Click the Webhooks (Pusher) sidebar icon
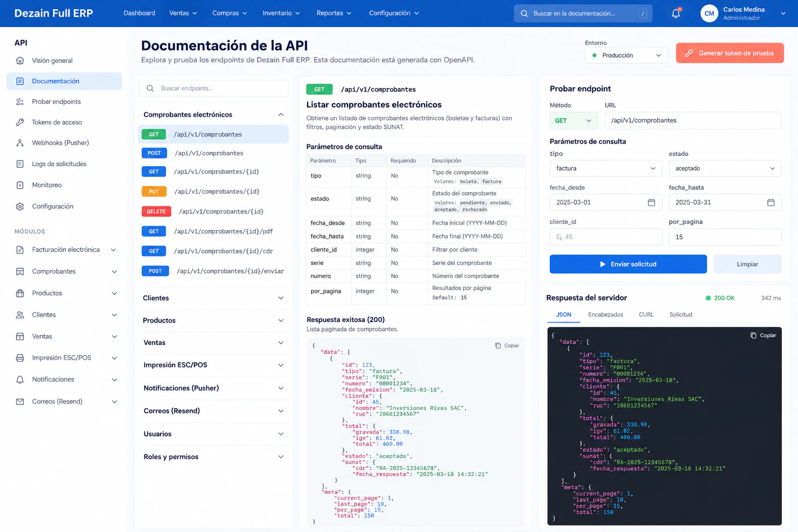Image resolution: width=798 pixels, height=532 pixels. tap(20, 143)
